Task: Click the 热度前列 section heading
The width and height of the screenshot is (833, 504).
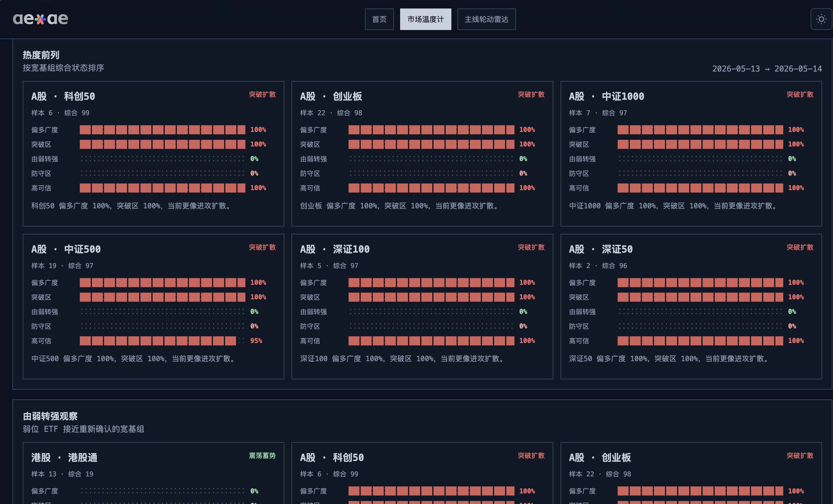Action: coord(41,55)
